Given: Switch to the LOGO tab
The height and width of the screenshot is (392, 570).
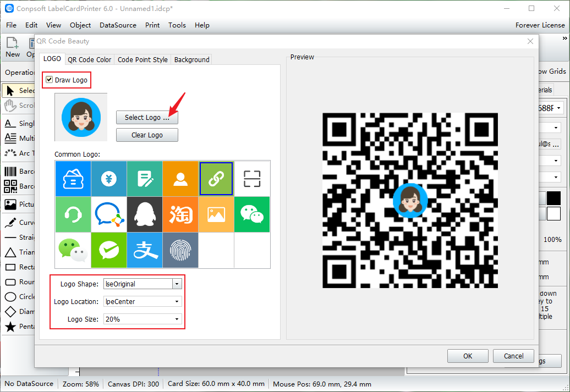Looking at the screenshot, I should (52, 59).
